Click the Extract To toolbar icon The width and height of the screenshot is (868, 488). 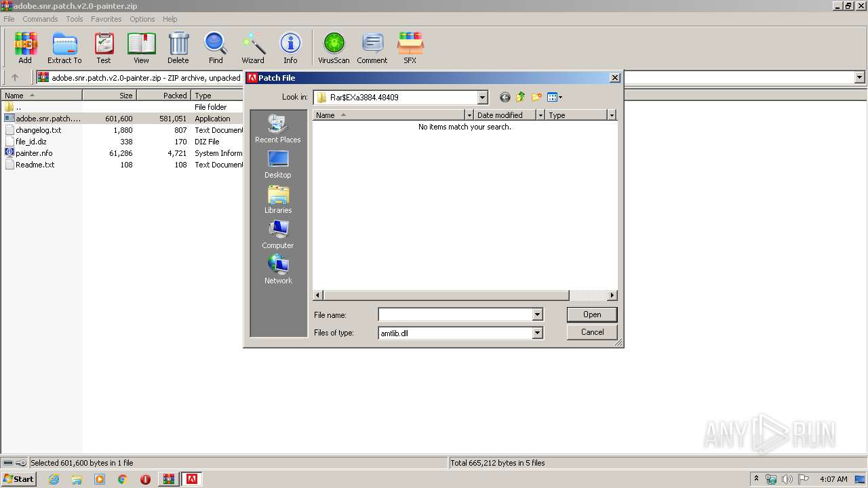coord(64,47)
